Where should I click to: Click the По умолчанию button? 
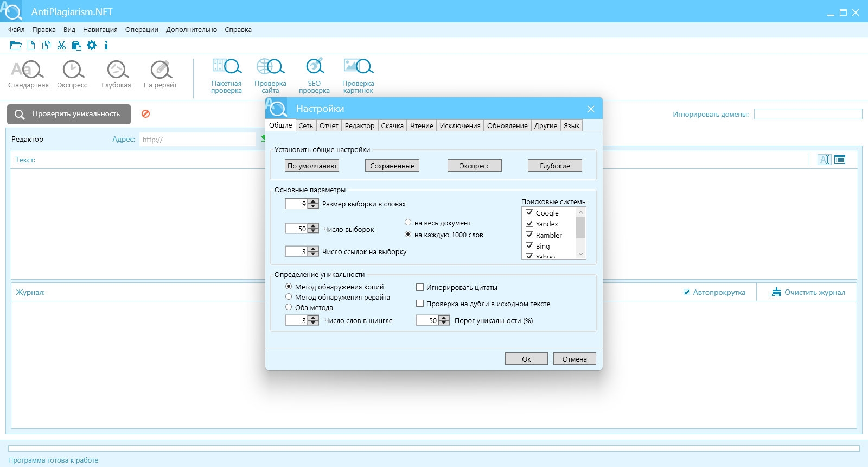pyautogui.click(x=312, y=166)
